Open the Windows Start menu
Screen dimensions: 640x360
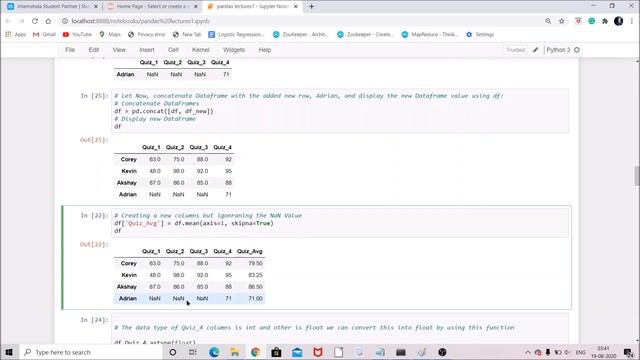[9, 352]
